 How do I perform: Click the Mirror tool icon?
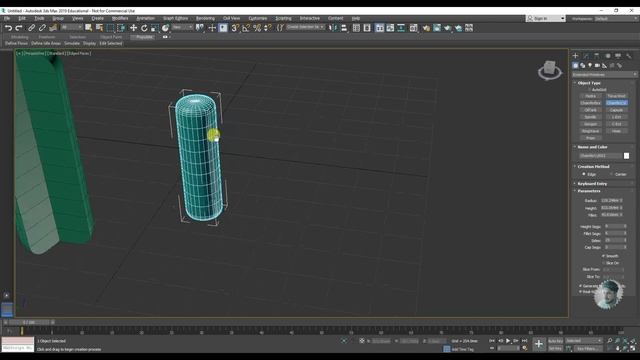333,28
